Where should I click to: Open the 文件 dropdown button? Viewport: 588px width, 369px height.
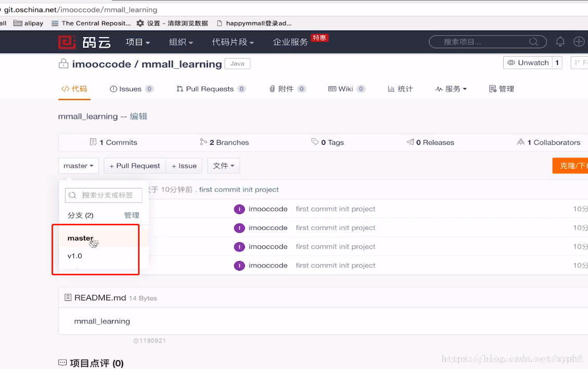point(223,166)
